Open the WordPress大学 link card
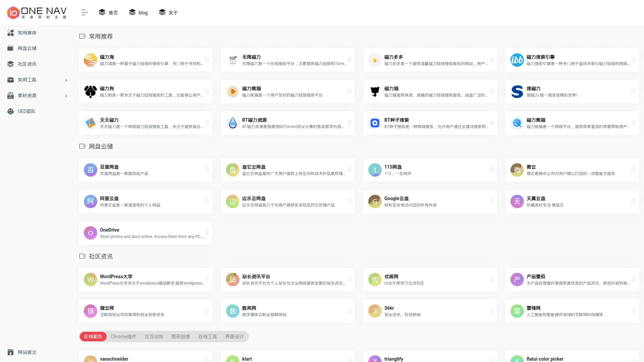The image size is (644, 362). 145,280
